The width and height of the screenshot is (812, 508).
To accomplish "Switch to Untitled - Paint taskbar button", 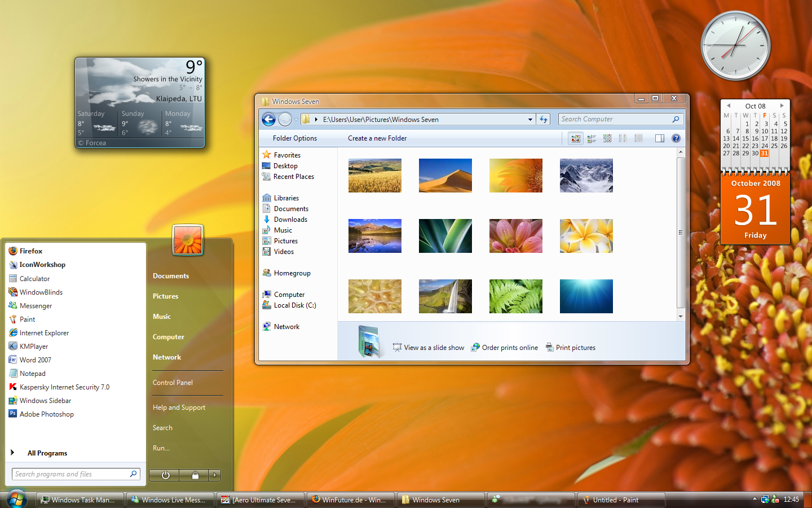I will tap(621, 500).
